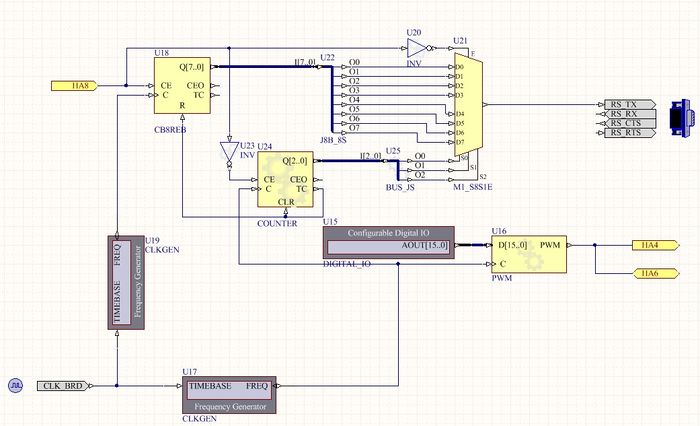Select the CLK_BRD clock port

coord(66,385)
